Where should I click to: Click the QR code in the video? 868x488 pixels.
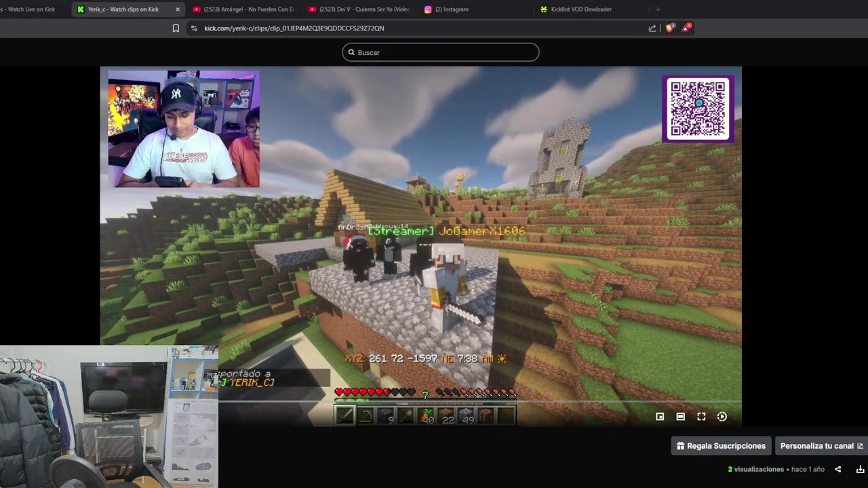coord(698,109)
